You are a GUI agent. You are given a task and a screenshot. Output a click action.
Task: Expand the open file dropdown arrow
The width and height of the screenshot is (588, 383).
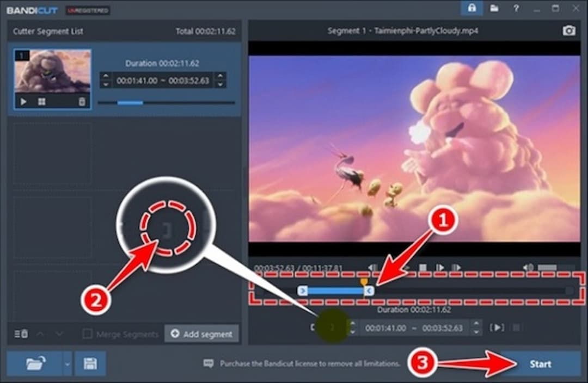67,363
